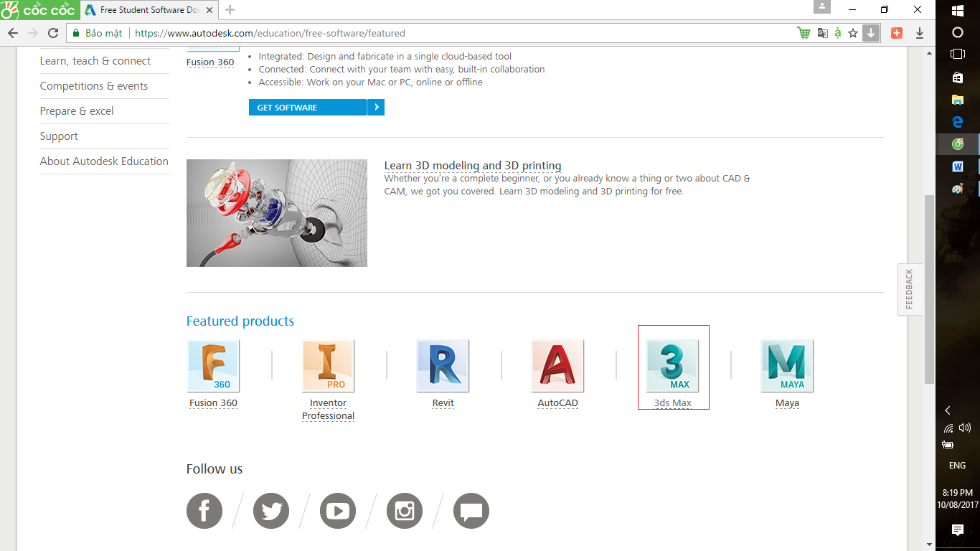The width and height of the screenshot is (980, 551).
Task: Open the FEEDBACK side tab
Action: tap(909, 289)
